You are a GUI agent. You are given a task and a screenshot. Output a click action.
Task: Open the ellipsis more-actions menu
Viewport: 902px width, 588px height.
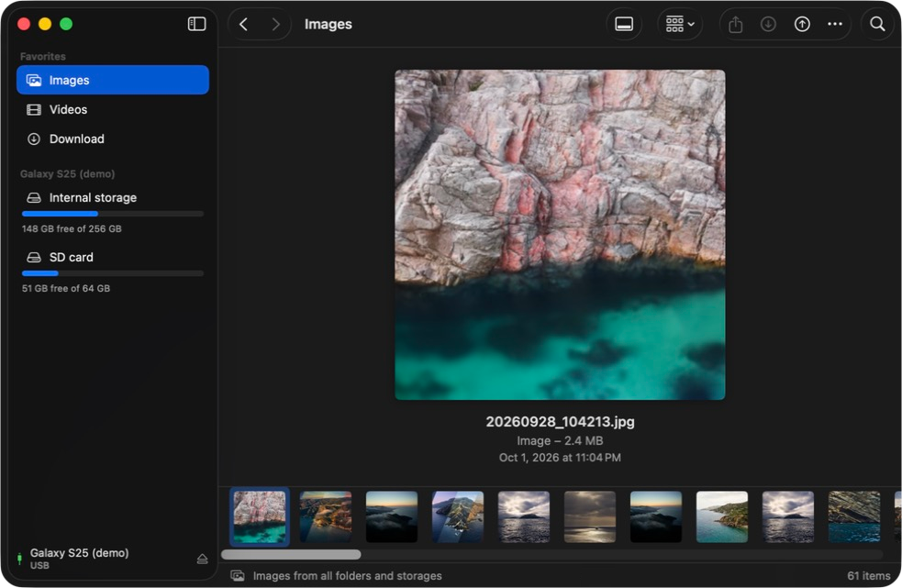click(835, 24)
